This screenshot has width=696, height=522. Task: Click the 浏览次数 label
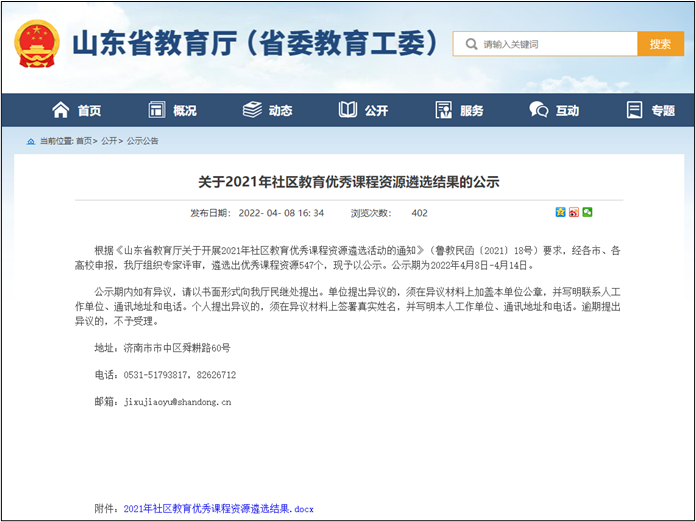click(x=369, y=213)
